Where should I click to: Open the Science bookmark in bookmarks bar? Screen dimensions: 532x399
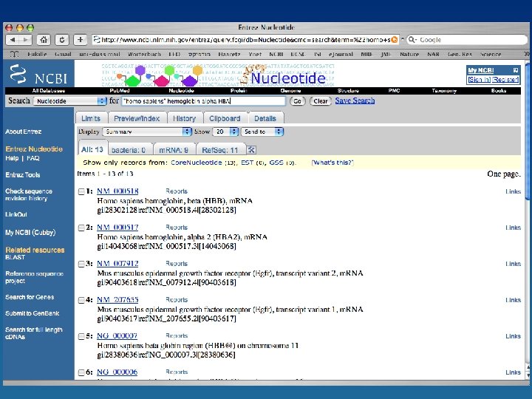pyautogui.click(x=491, y=54)
